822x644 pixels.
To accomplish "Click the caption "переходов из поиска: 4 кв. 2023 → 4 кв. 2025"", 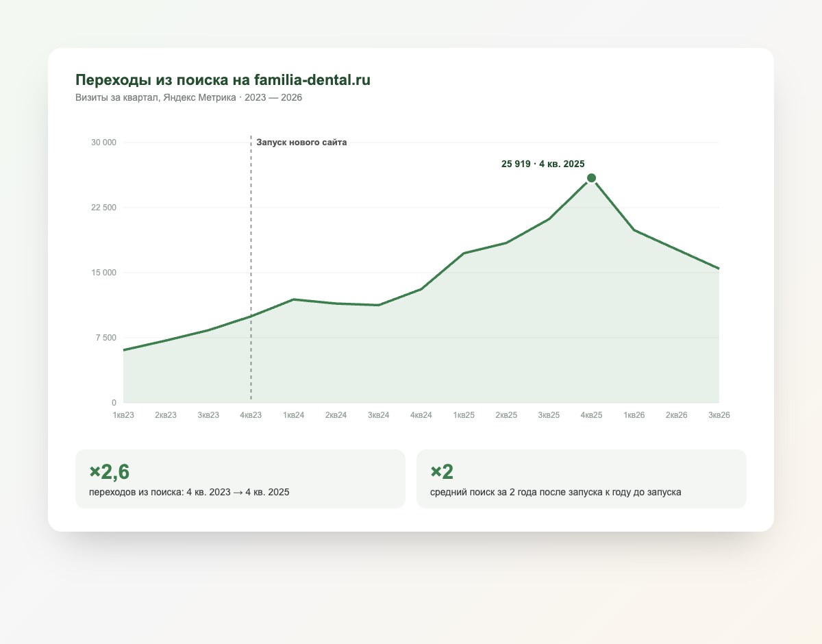I will point(189,492).
